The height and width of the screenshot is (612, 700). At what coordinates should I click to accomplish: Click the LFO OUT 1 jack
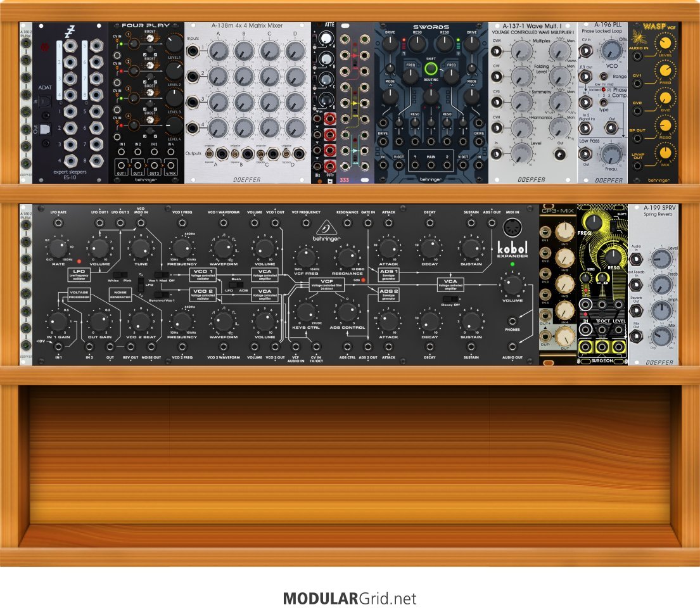99,223
